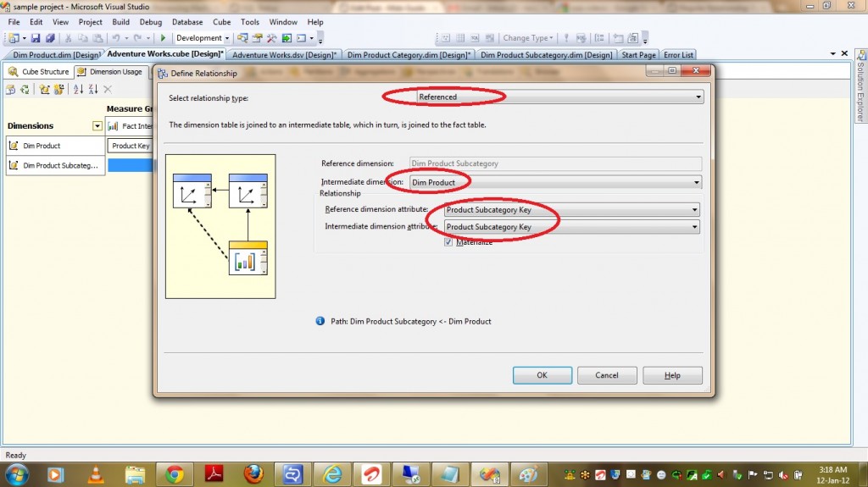Click the sort descending Z-A icon

coord(92,90)
